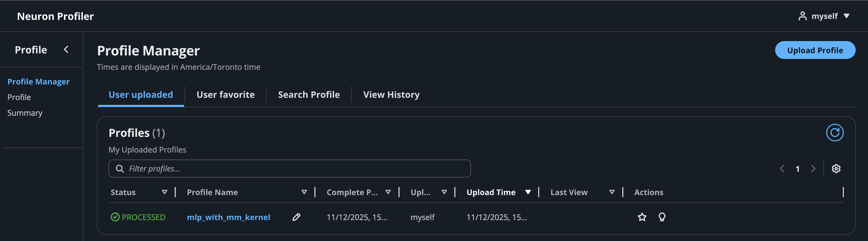The height and width of the screenshot is (241, 868).
Task: Edit the profile name with the pencil icon
Action: pos(296,217)
